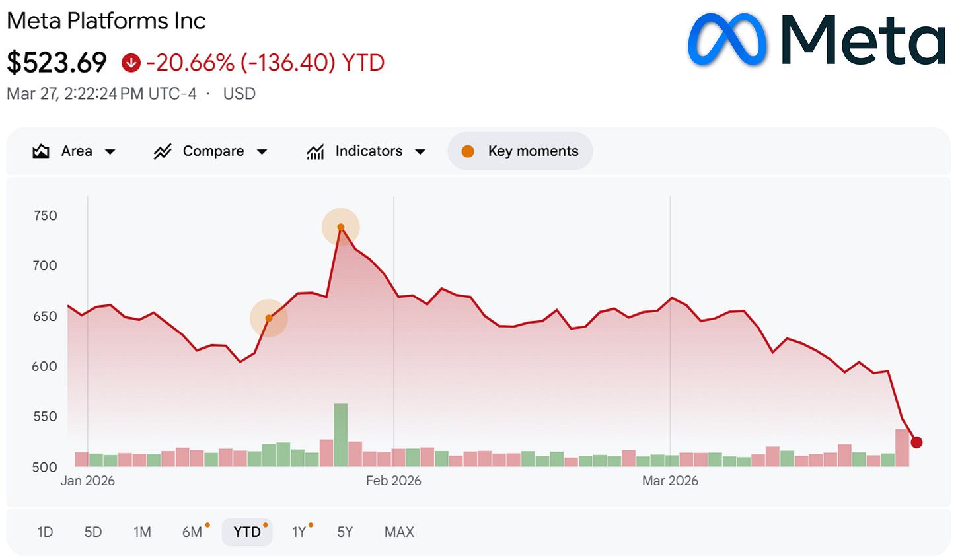Click the tall red volume bar at the far right
This screenshot has width=962, height=560.
tap(903, 448)
